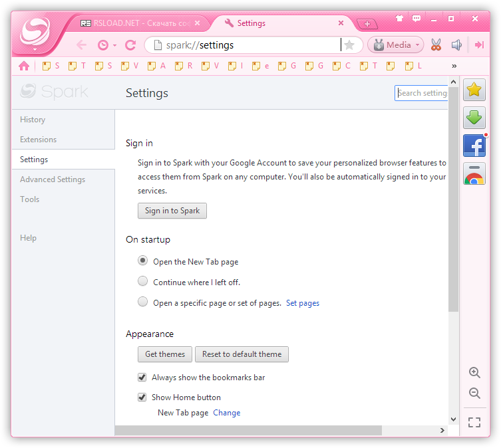This screenshot has width=501, height=448.
Task: Open the Facebook sidebar button
Action: point(474,146)
